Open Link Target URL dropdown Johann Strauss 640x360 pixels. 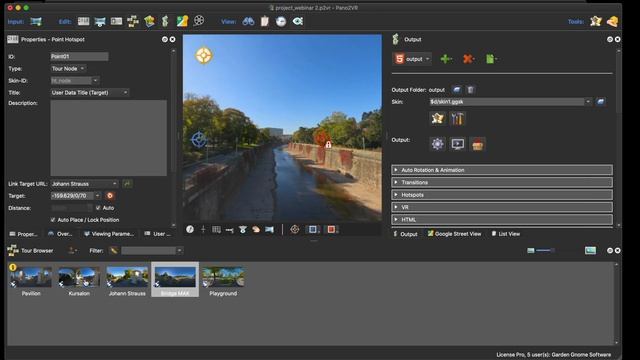84,184
